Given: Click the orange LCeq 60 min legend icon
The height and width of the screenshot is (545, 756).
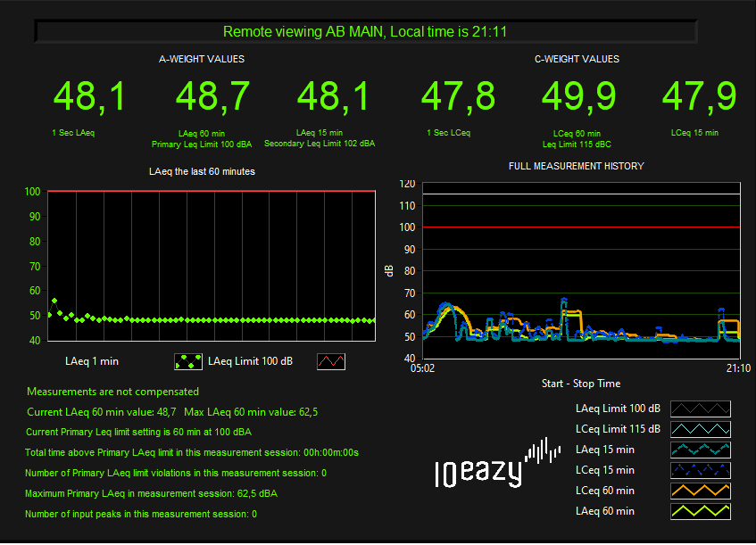Looking at the screenshot, I should [700, 491].
